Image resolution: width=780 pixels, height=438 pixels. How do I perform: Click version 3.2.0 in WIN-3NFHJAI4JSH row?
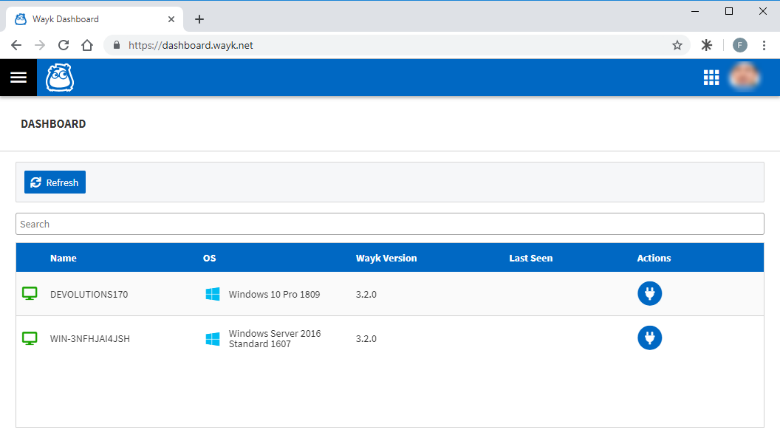click(366, 338)
